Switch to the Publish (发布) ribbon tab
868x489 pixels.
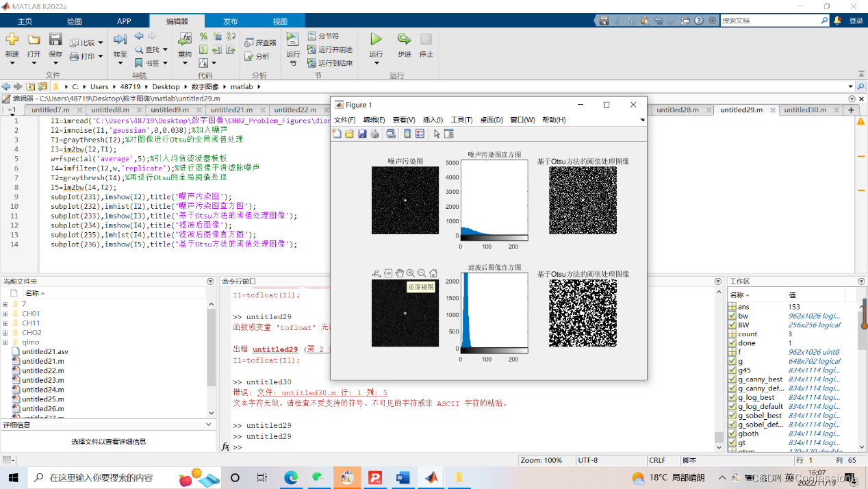point(230,21)
